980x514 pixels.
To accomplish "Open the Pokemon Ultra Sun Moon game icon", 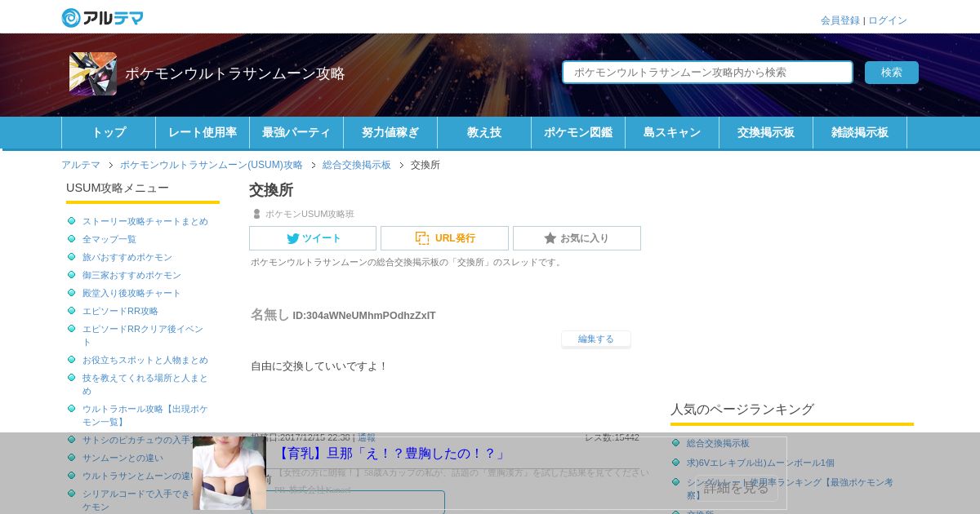I will (x=93, y=73).
